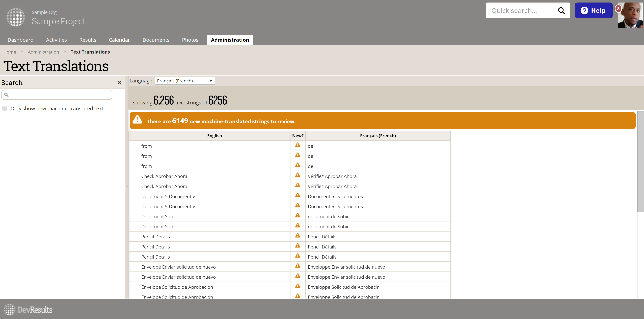The width and height of the screenshot is (644, 319).
Task: Go to the Results tab
Action: [88, 40]
